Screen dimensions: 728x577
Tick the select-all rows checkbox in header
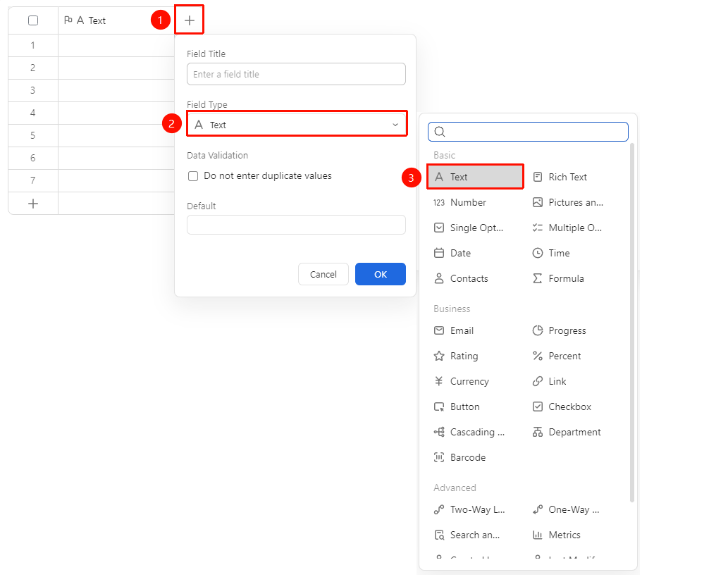[x=33, y=20]
